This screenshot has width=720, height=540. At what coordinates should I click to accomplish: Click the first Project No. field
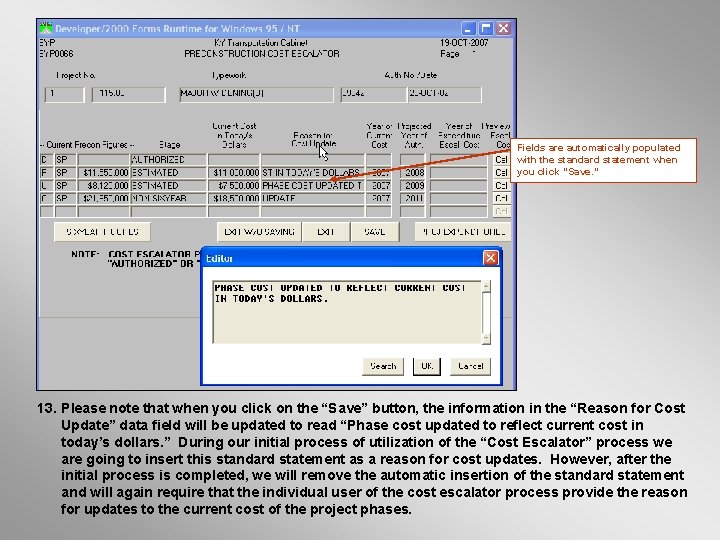tap(65, 94)
